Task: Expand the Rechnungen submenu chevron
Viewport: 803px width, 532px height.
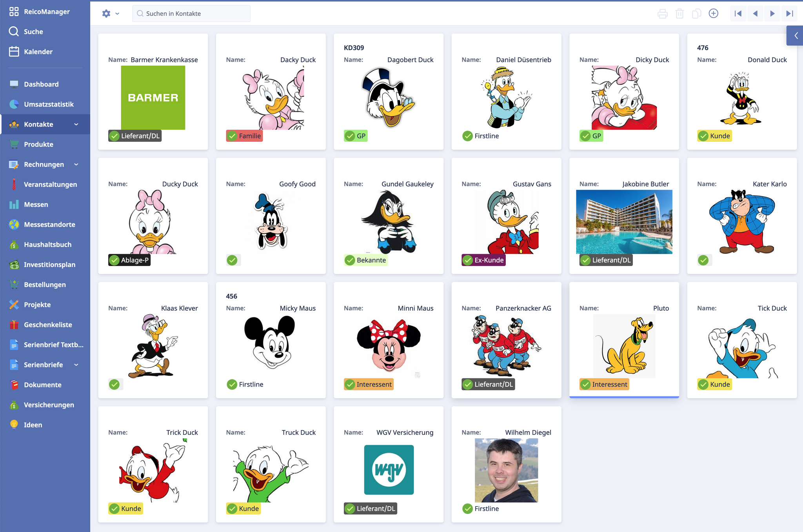Action: point(76,165)
